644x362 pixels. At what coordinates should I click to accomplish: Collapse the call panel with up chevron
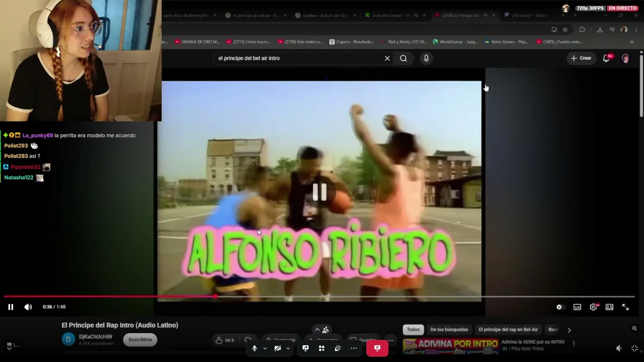(317, 330)
